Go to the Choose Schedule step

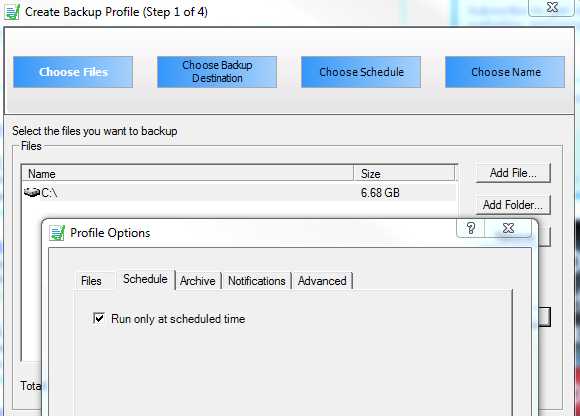click(x=361, y=72)
